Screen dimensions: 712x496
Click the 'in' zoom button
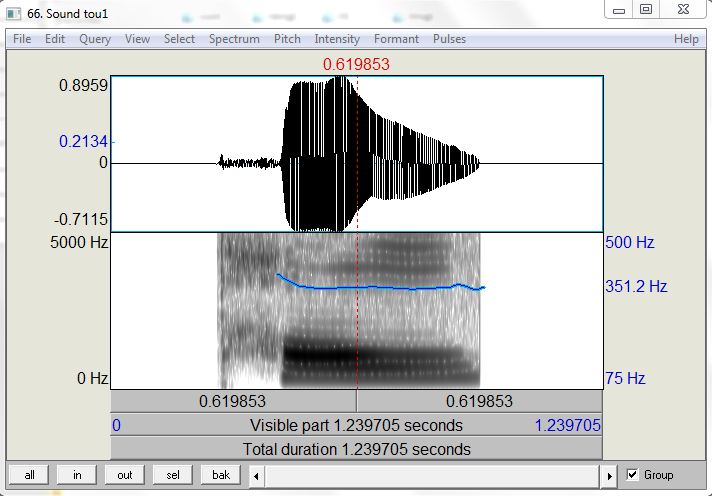point(77,475)
